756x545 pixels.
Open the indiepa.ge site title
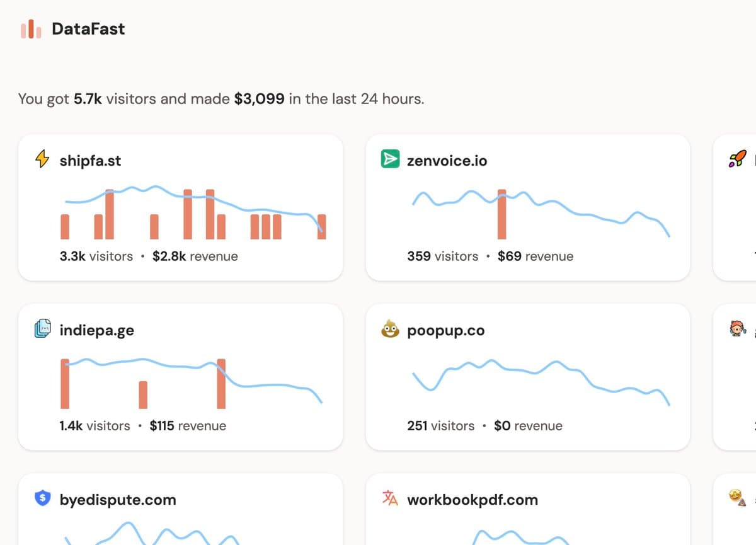point(96,330)
